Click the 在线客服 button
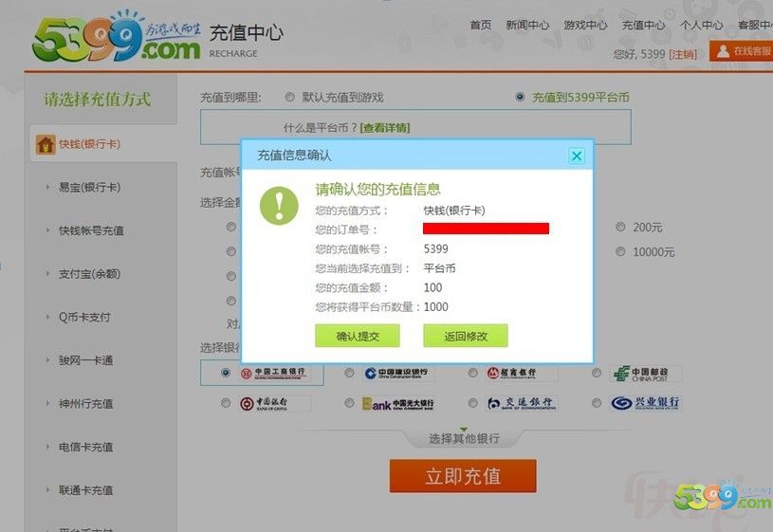The image size is (773, 532). click(741, 51)
